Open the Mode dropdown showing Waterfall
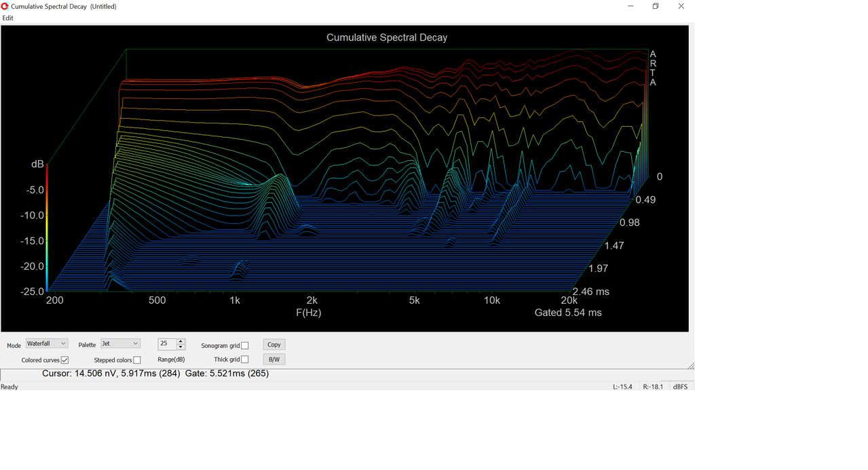This screenshot has width=868, height=470. pyautogui.click(x=46, y=344)
